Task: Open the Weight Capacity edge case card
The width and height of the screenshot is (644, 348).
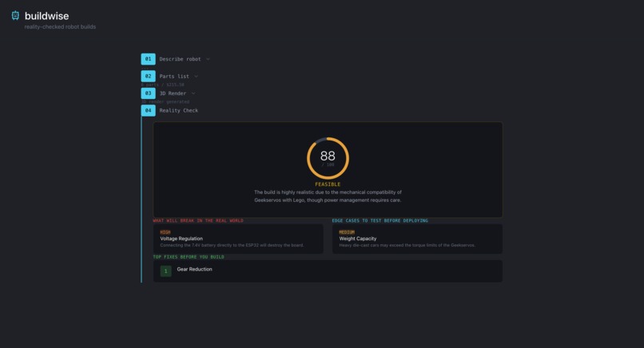Action: 417,239
